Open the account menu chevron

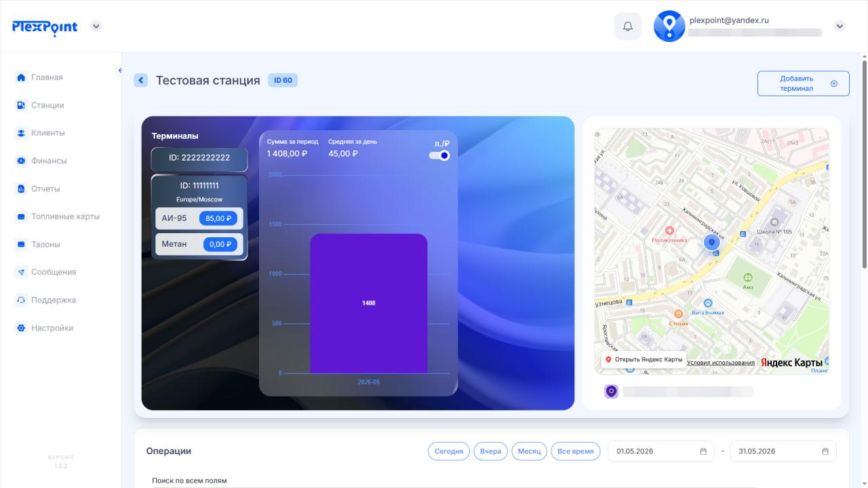[x=840, y=26]
